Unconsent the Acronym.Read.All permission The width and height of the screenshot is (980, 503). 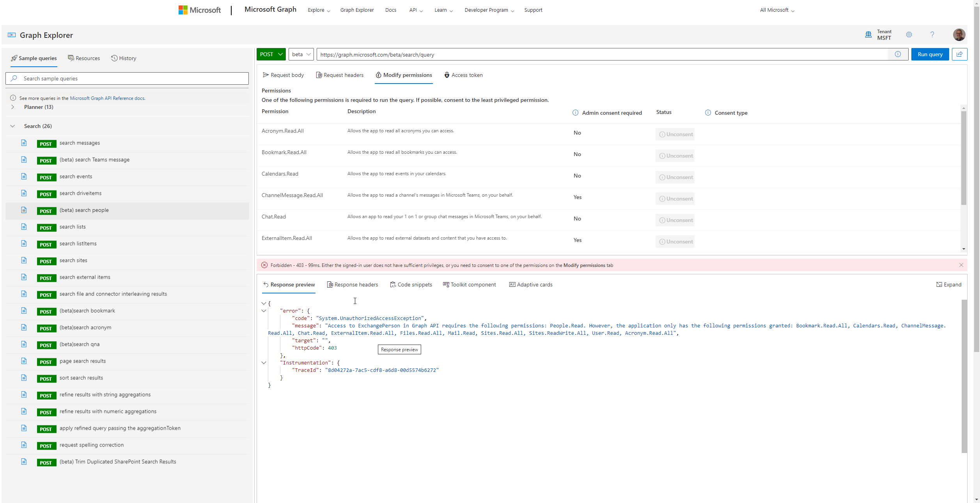coord(675,134)
